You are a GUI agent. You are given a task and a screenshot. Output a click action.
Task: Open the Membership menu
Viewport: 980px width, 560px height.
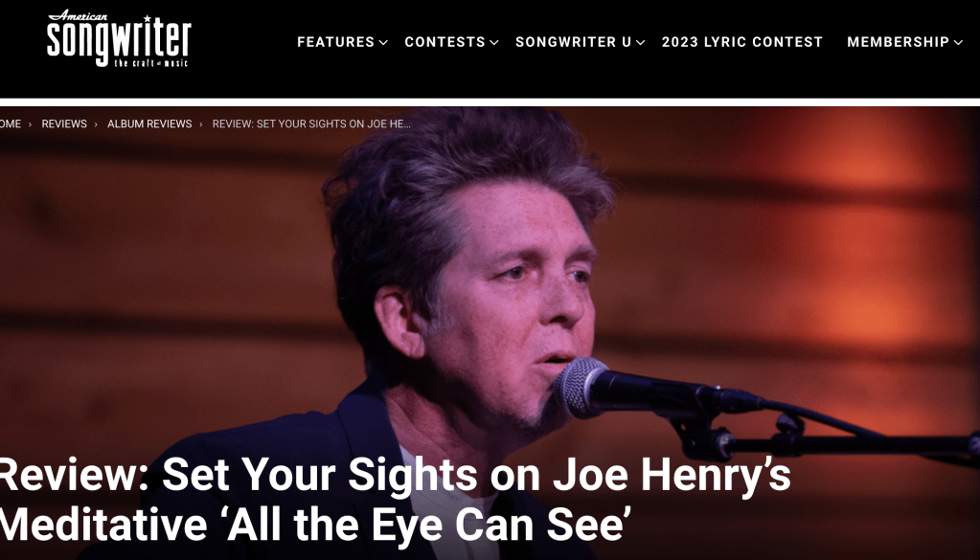(899, 42)
